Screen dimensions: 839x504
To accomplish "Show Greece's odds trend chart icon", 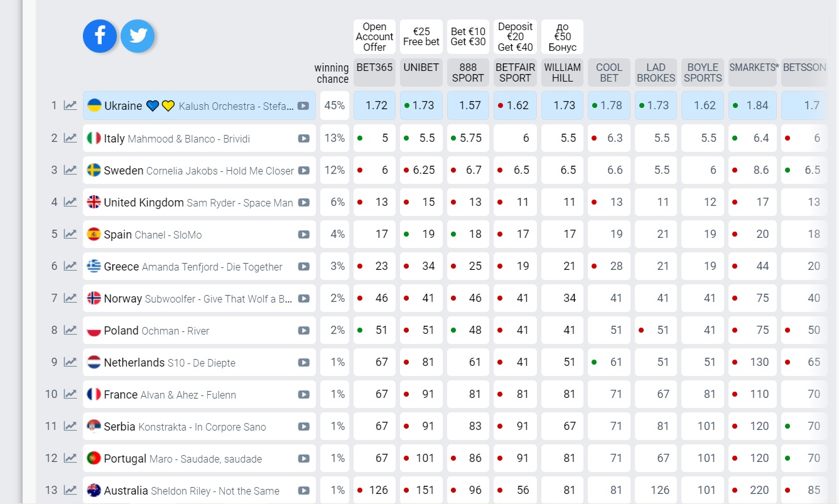I will pyautogui.click(x=70, y=266).
